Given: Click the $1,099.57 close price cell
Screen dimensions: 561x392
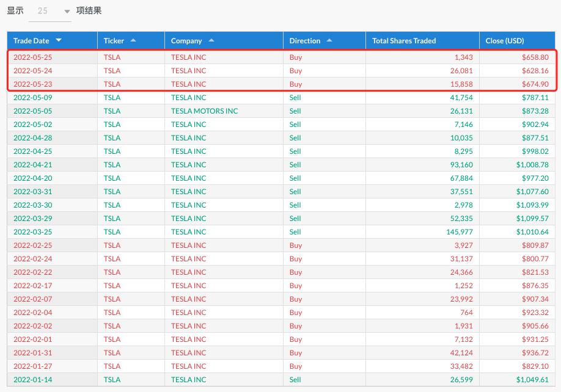Looking at the screenshot, I should [532, 219].
